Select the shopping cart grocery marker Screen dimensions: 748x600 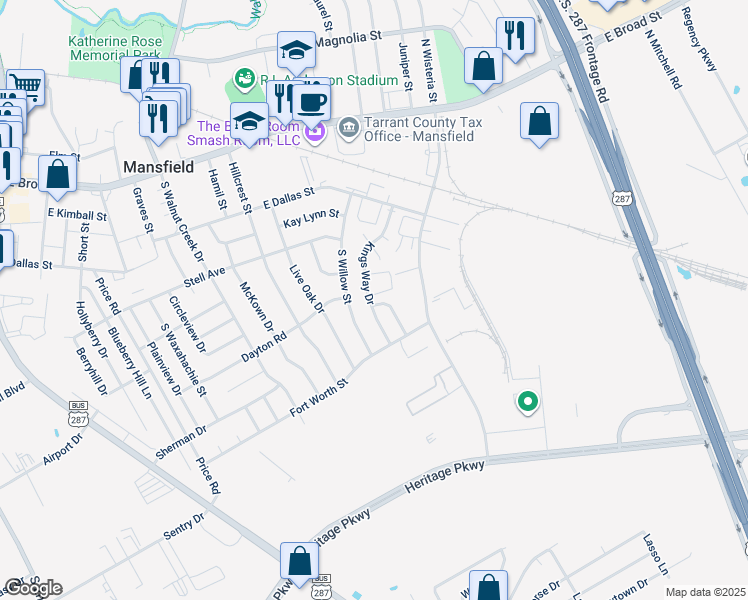26,87
